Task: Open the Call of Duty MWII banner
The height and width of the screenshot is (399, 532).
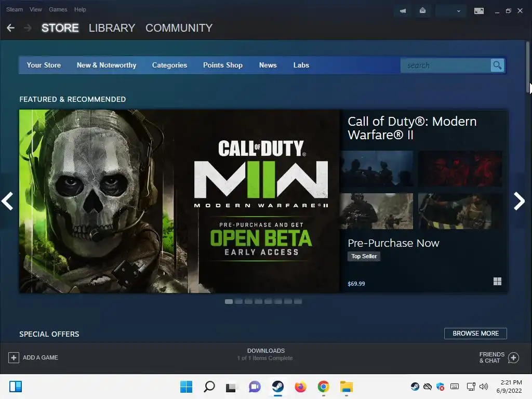Action: [179, 201]
